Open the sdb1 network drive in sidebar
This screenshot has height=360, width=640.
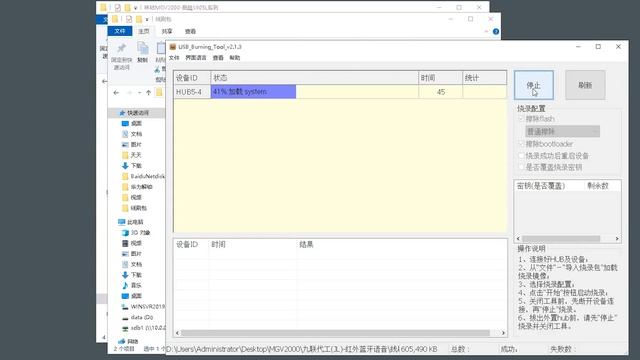(x=144, y=328)
